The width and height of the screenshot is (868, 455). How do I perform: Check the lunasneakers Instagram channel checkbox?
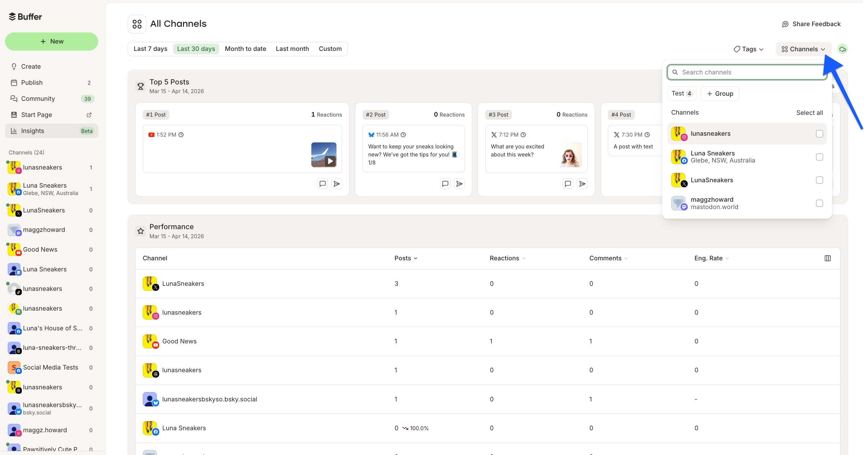point(819,134)
